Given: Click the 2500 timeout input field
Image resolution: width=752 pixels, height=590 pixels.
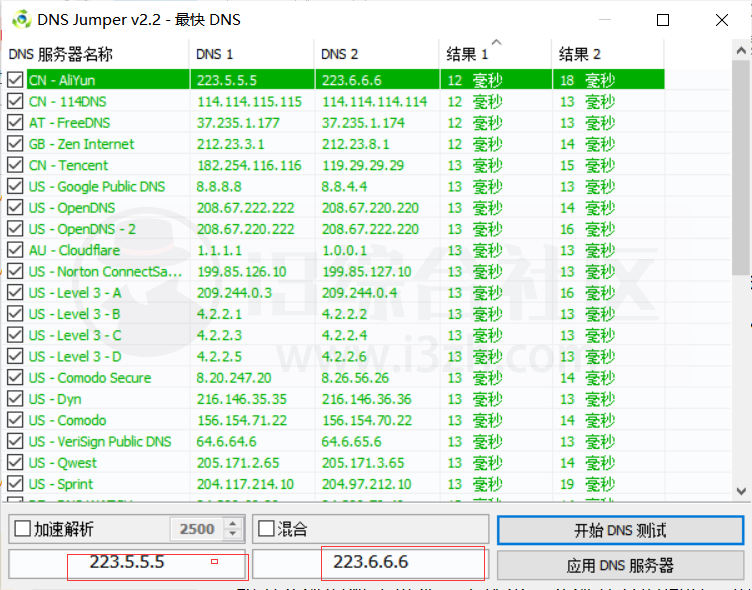Looking at the screenshot, I should pyautogui.click(x=197, y=529).
